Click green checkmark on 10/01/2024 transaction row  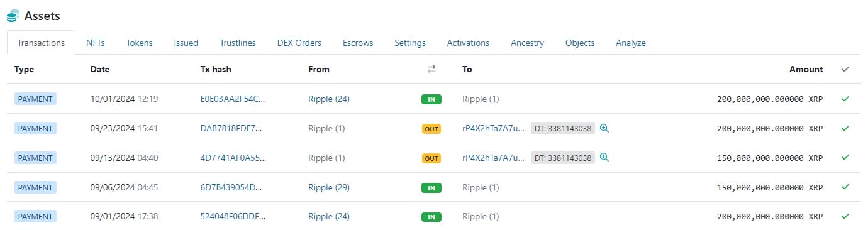click(845, 99)
